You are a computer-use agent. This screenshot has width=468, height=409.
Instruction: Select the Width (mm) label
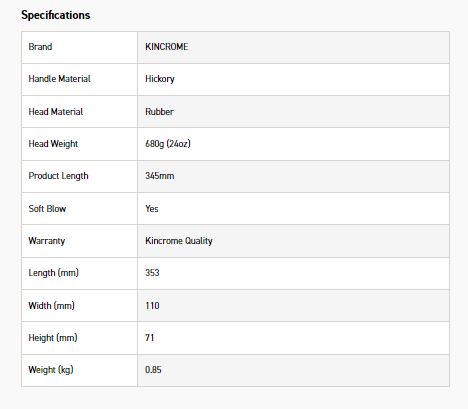click(x=51, y=306)
